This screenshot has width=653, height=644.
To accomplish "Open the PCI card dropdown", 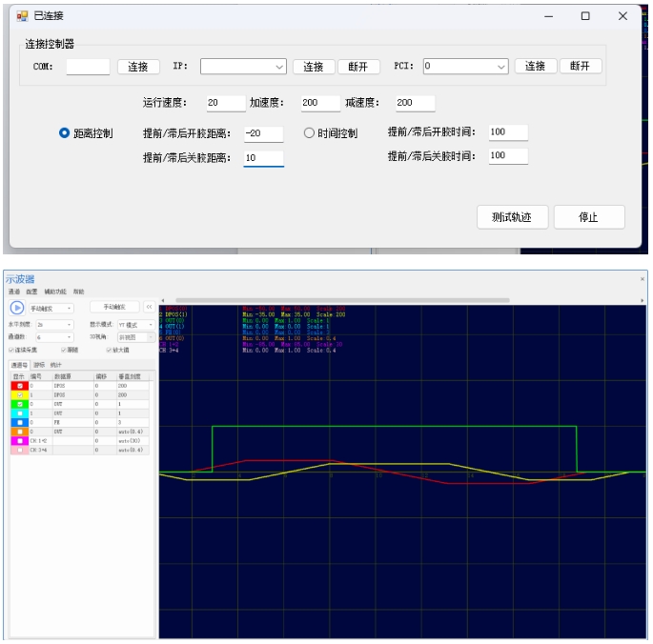I will pyautogui.click(x=501, y=67).
